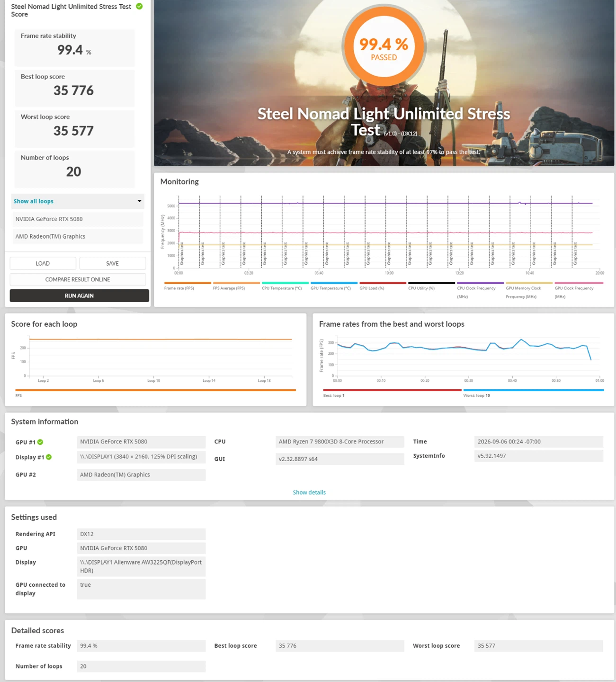Click the Rendering API DX12 value

coord(141,534)
